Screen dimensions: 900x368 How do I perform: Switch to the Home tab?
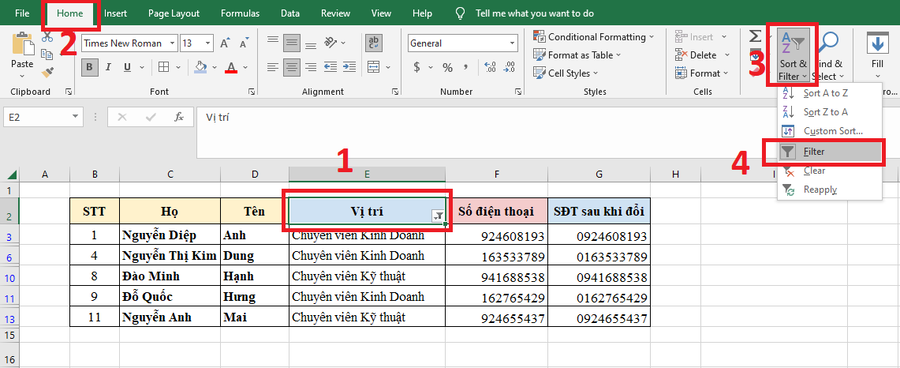[69, 13]
